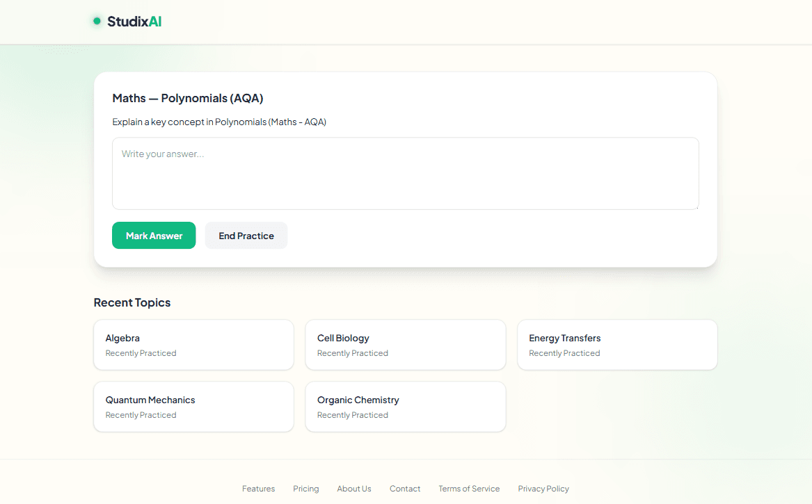View the Privacy Policy link
Viewport: 812px width, 504px height.
pos(543,489)
